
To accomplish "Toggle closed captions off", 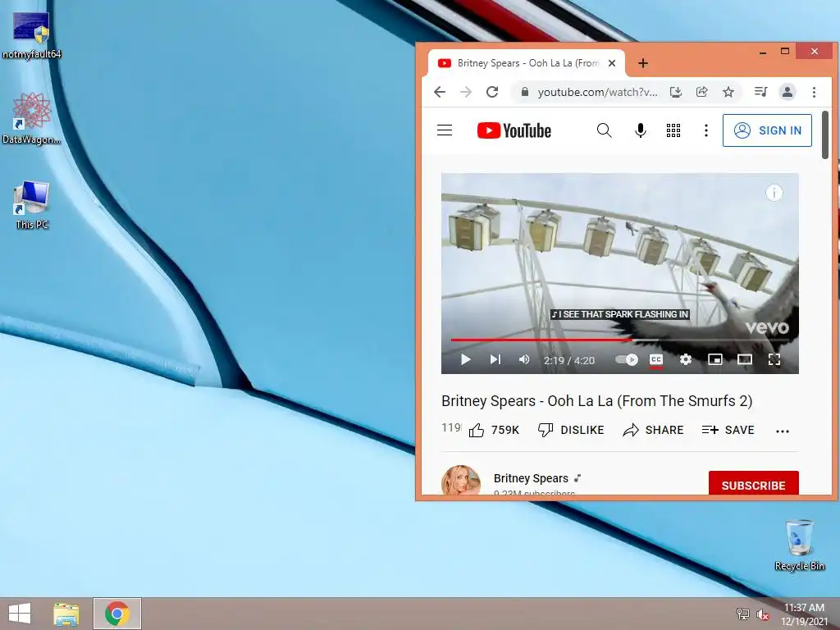I will coord(656,359).
